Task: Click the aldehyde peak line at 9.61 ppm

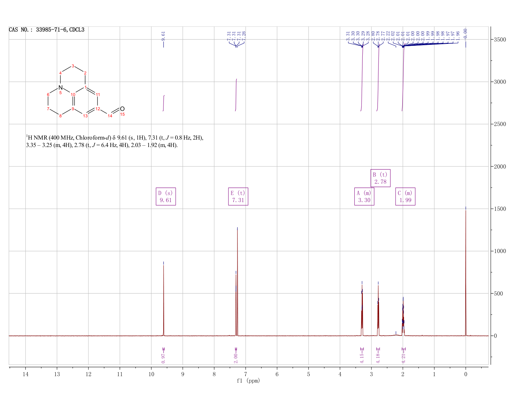Action: (x=163, y=300)
